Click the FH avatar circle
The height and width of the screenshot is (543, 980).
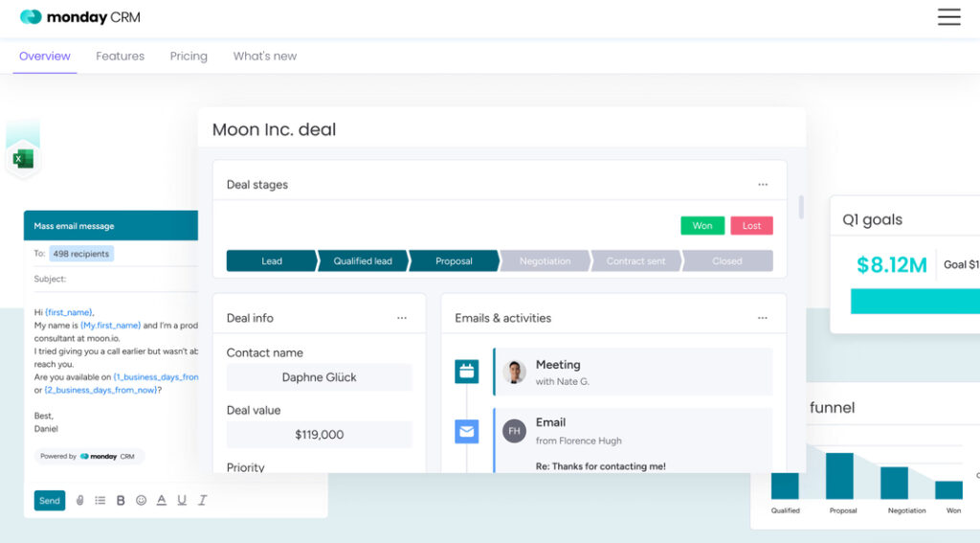pyautogui.click(x=514, y=431)
